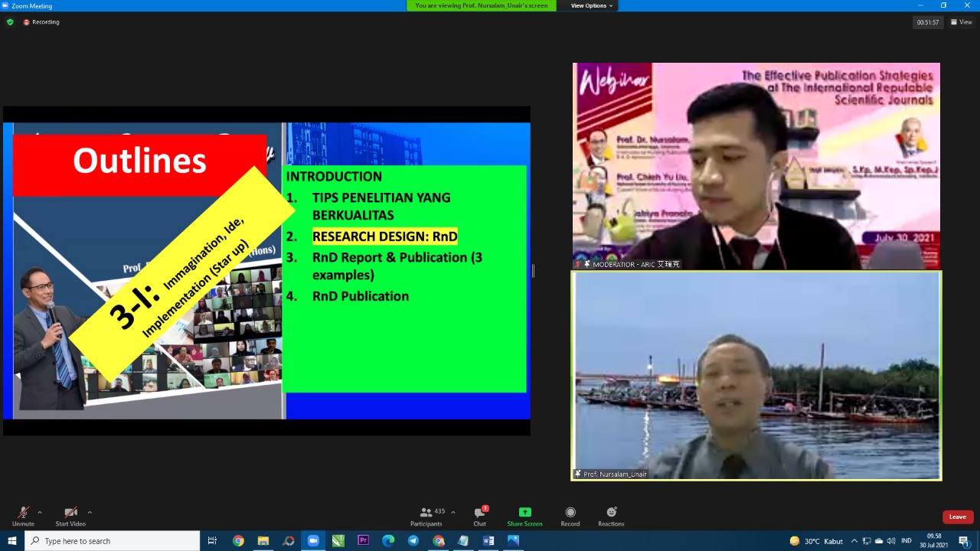Click the green Share Screen button
The height and width of the screenshot is (551, 980).
tap(524, 517)
